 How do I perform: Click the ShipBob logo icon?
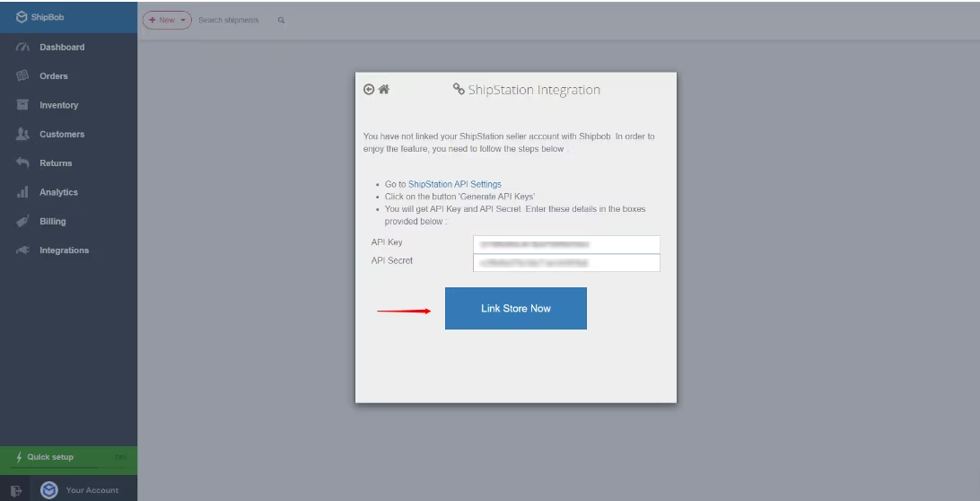tap(22, 18)
